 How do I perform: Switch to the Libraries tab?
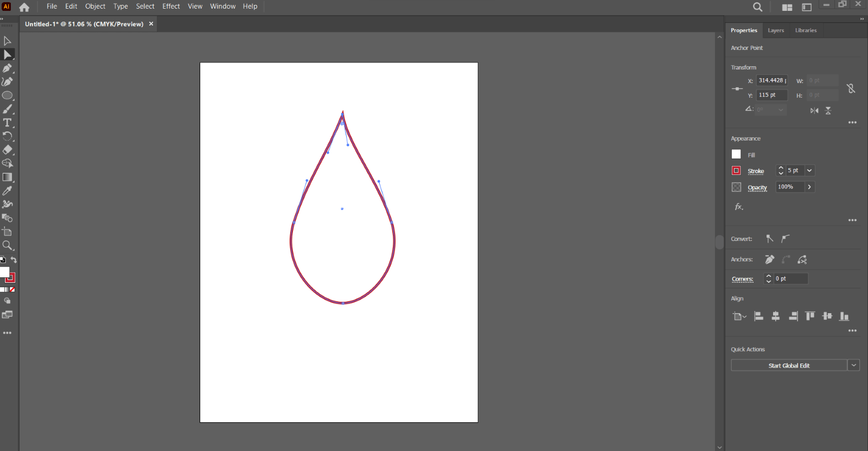click(806, 30)
